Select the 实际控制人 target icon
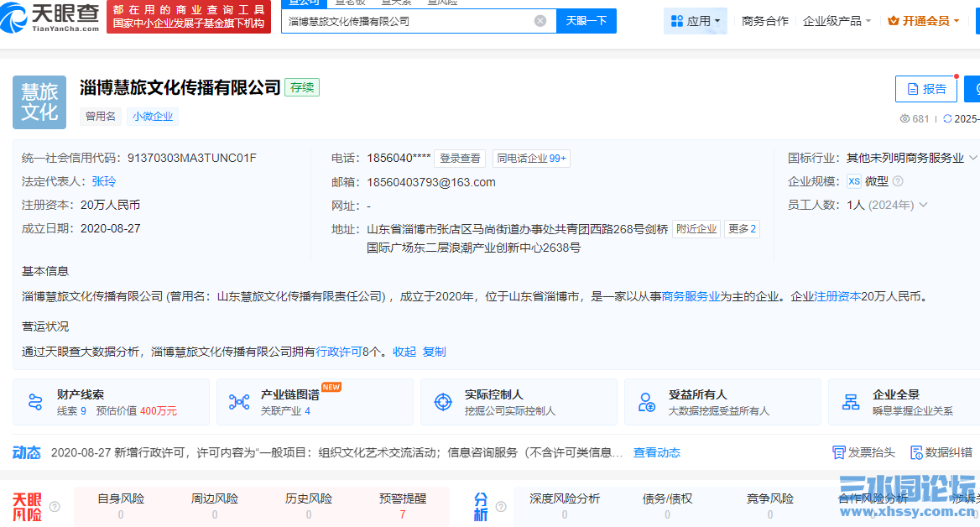Screen dimensions: 980x527 [x=443, y=401]
